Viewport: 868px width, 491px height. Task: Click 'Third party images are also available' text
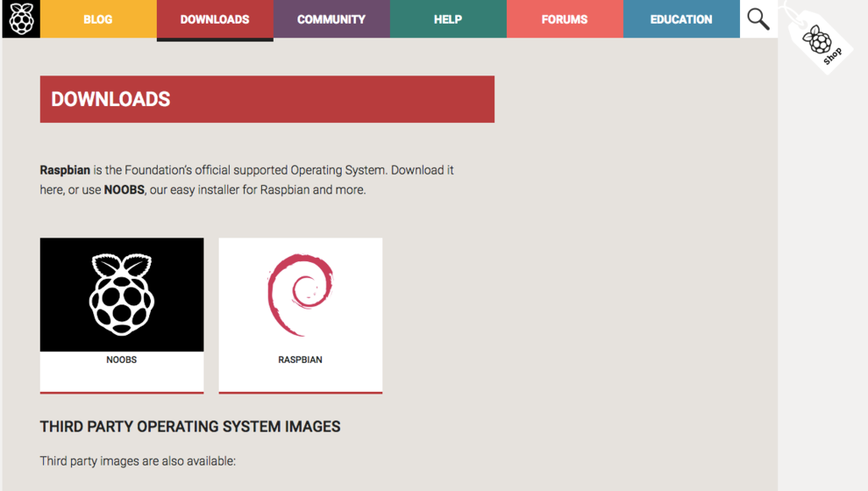coord(138,461)
